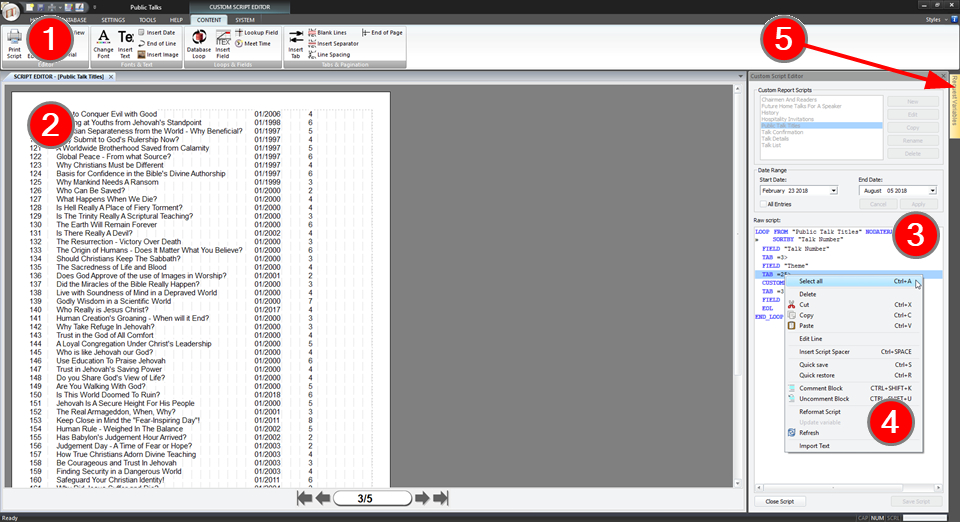Screen dimensions: 960x522
Task: Tick the All Entries checkbox
Action: 763,204
